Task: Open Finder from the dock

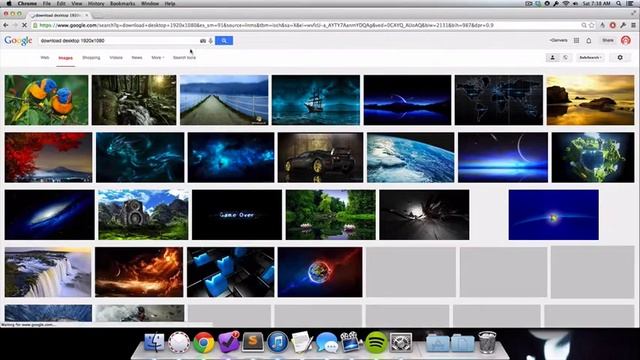Action: (154, 342)
